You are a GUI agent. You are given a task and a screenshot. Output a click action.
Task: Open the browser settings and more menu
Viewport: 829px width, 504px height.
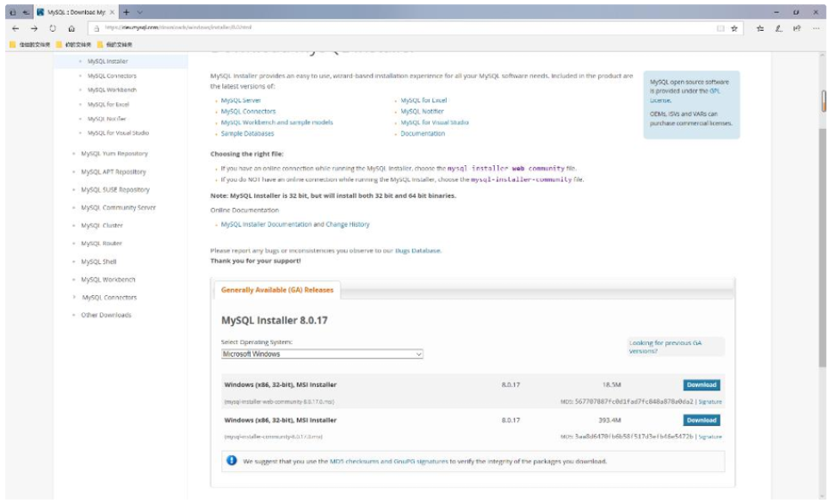click(x=816, y=28)
